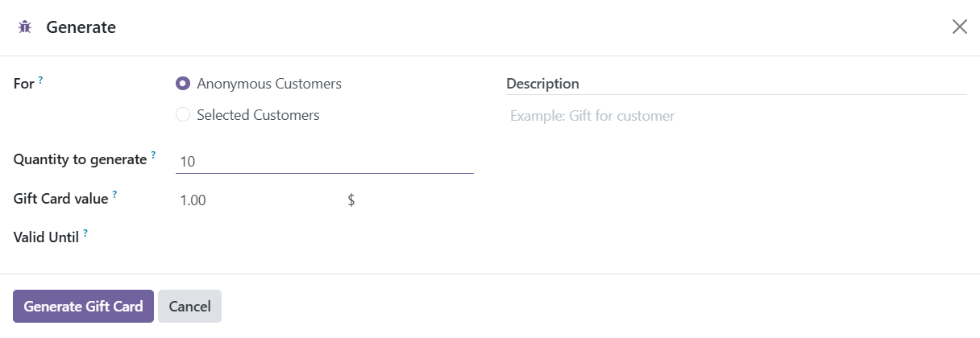The width and height of the screenshot is (980, 338).
Task: Open the empty Valid Until date field
Action: point(325,238)
